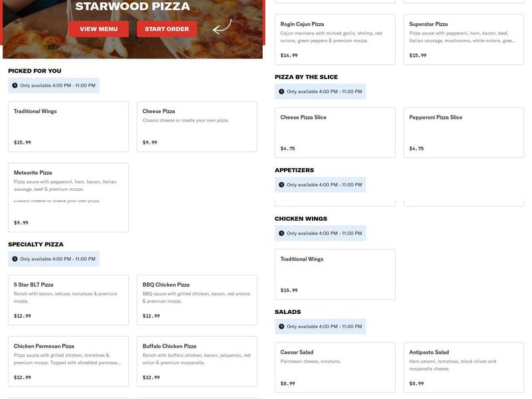
Task: Open the Cheese Pizza menu item
Action: click(x=196, y=125)
